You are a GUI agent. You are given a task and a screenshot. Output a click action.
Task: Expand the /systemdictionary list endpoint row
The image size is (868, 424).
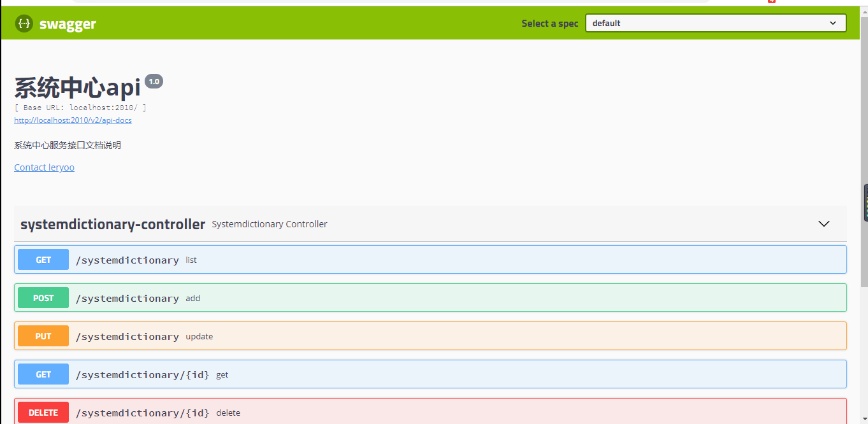pos(446,260)
